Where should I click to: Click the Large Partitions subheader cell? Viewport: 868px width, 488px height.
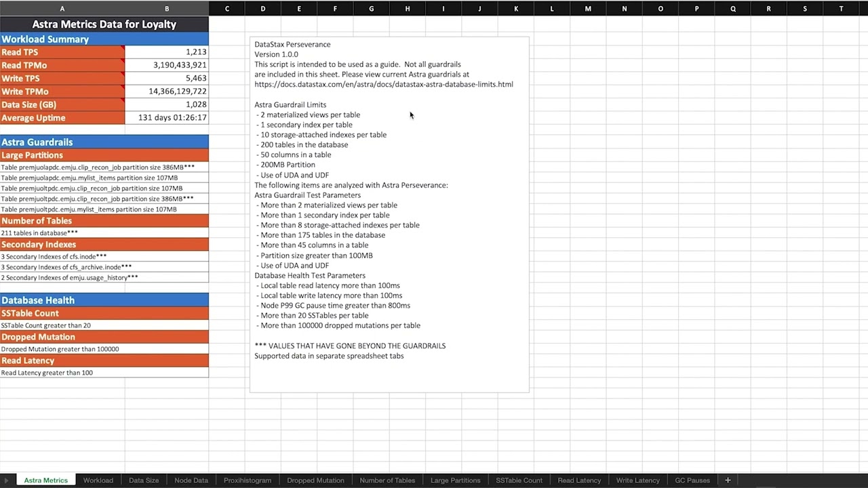pos(104,155)
